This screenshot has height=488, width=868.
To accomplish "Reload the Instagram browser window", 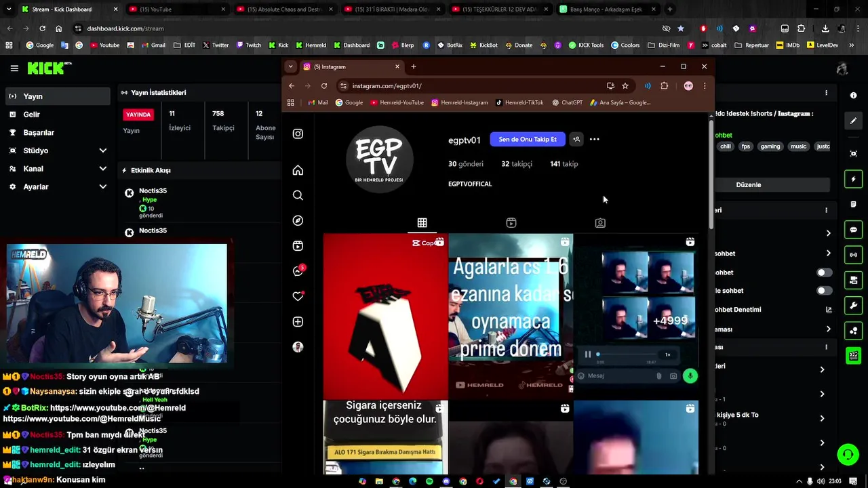I will click(x=324, y=86).
